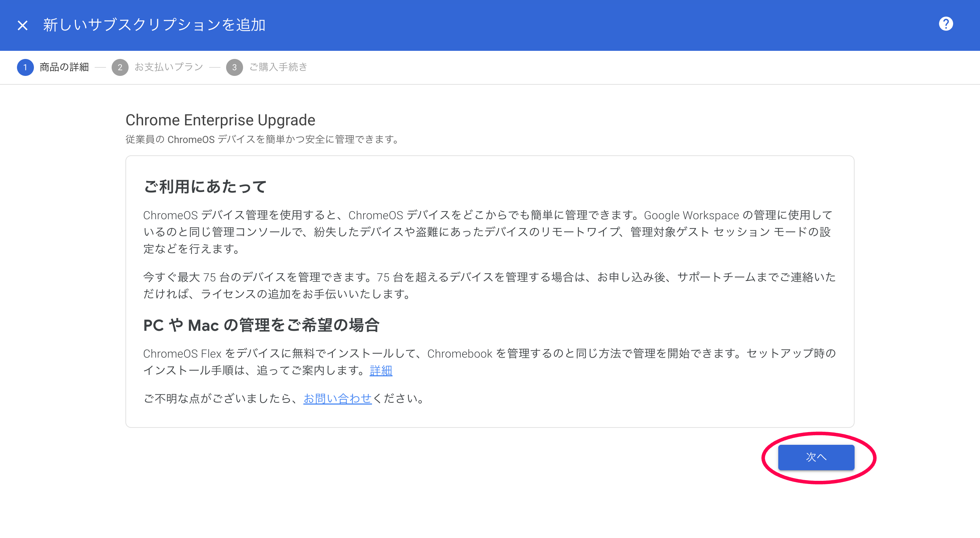This screenshot has width=980, height=538.
Task: Click the paragraph starting 今すぐ最大 75 台
Action: 489,285
